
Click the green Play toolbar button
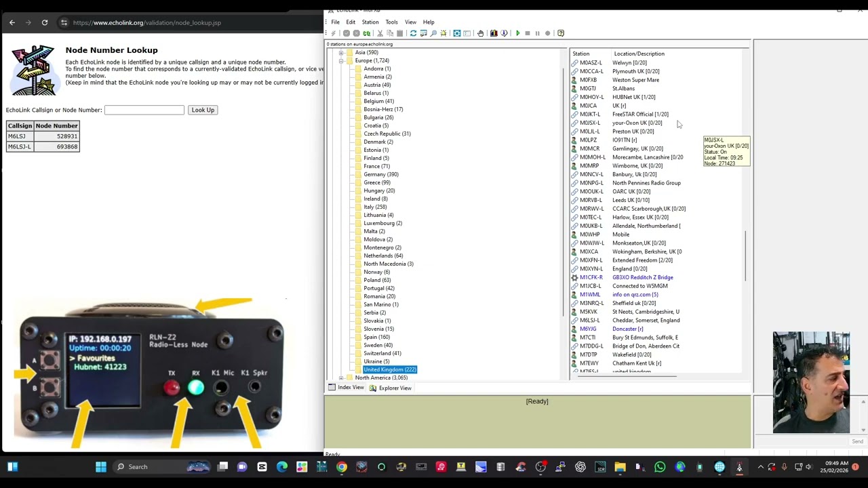coord(518,33)
